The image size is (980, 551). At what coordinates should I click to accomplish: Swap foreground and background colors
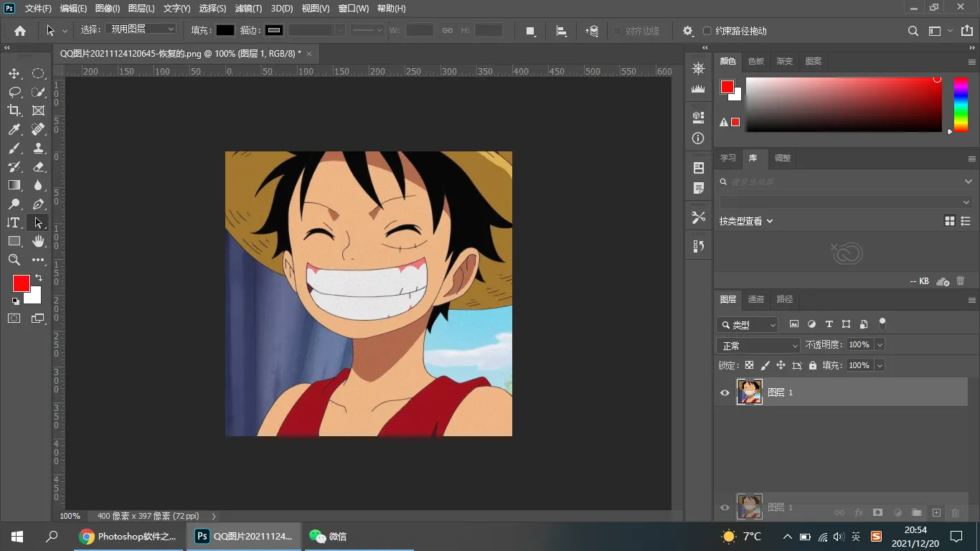[39, 278]
